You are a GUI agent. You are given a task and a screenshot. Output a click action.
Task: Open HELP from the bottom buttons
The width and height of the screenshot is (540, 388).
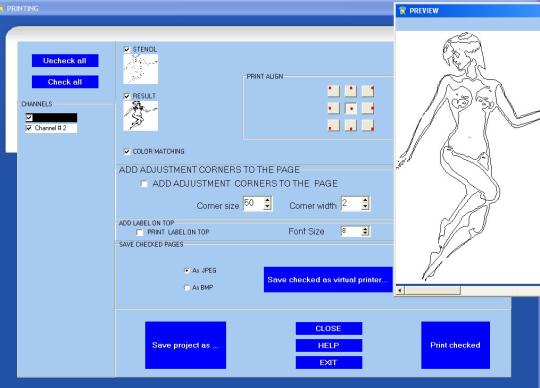click(329, 346)
